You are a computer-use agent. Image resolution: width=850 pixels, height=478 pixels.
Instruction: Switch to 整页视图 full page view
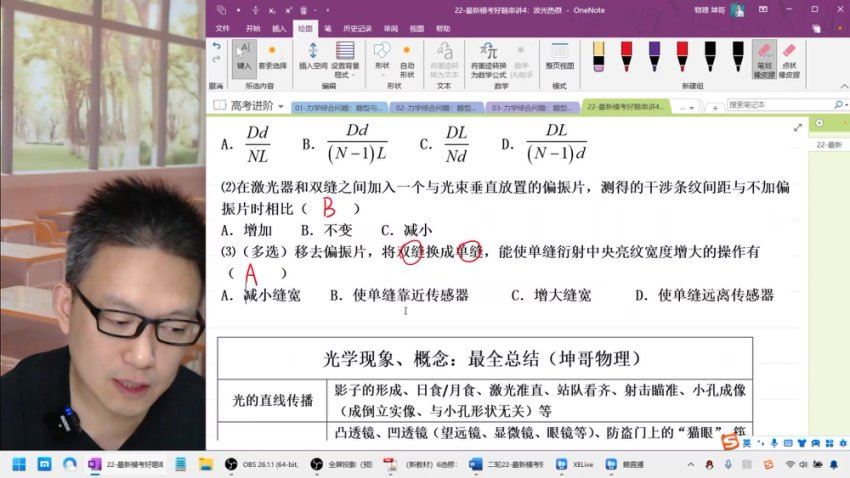(559, 56)
